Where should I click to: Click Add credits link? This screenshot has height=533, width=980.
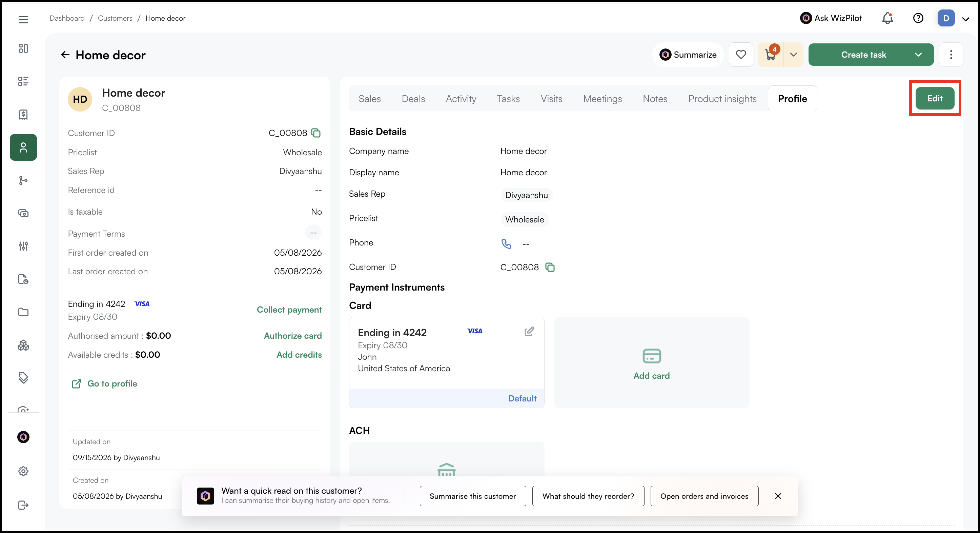click(x=299, y=354)
